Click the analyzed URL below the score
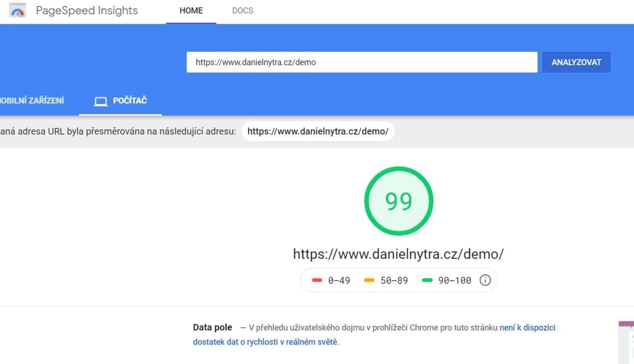Viewport: 634px width, 364px height. 398,254
